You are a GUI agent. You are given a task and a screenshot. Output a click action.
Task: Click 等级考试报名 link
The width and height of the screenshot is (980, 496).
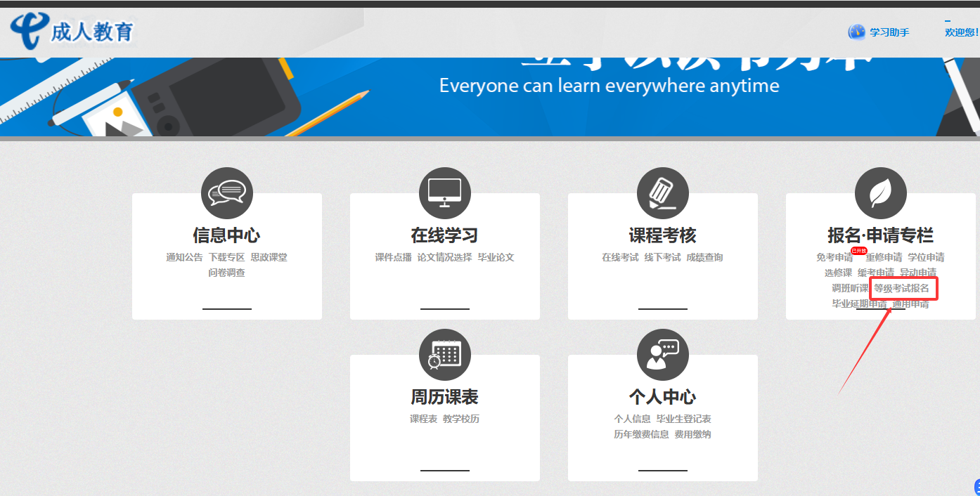[901, 288]
